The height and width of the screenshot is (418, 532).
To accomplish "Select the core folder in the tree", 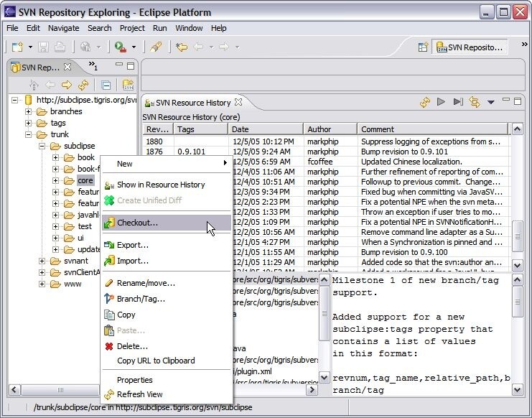I will tap(85, 180).
